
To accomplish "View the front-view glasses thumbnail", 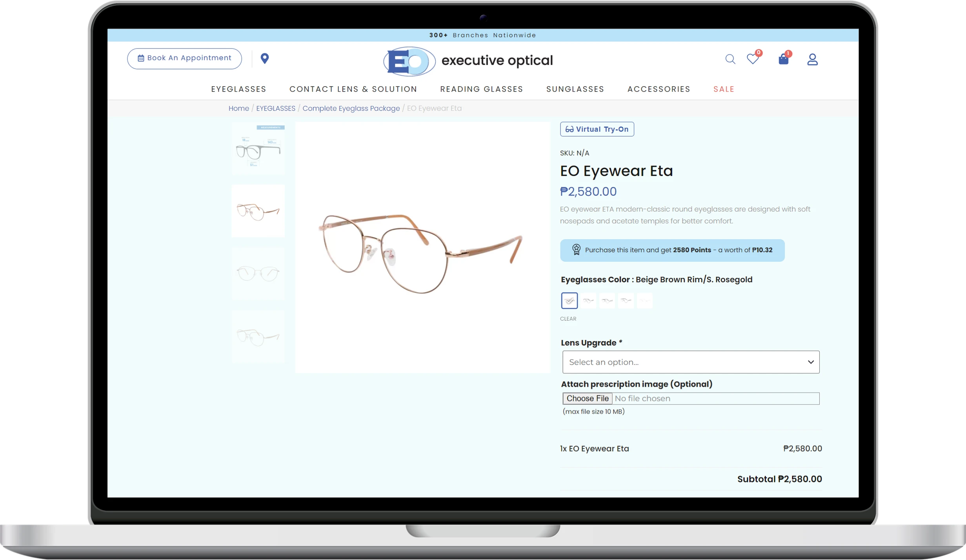I will 258,274.
